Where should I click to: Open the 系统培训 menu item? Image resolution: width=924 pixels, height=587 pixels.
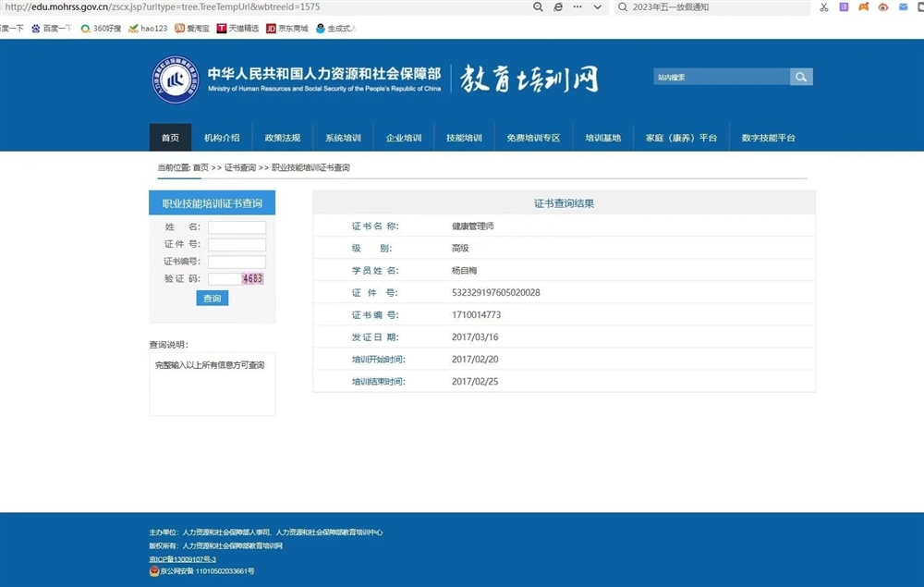(x=343, y=138)
